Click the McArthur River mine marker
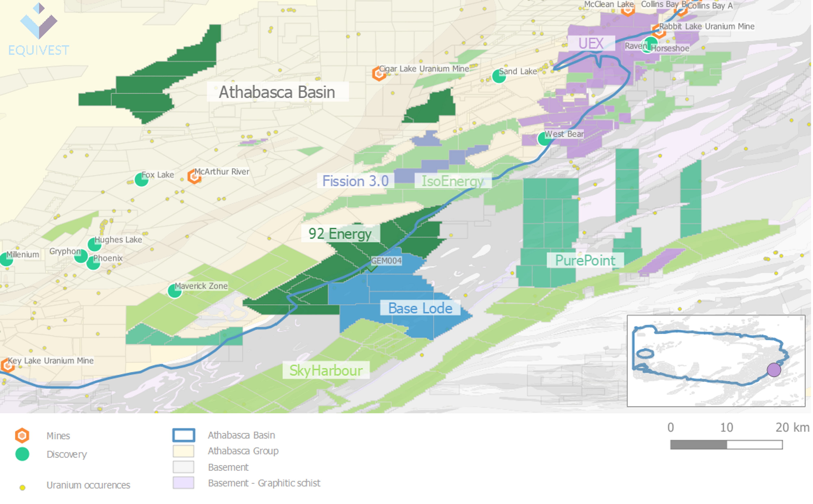The image size is (813, 504). click(x=194, y=176)
